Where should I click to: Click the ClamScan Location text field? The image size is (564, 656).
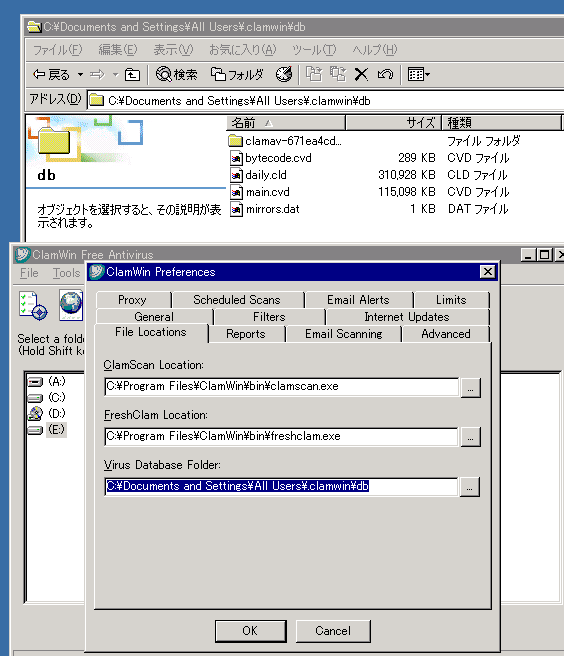[281, 386]
